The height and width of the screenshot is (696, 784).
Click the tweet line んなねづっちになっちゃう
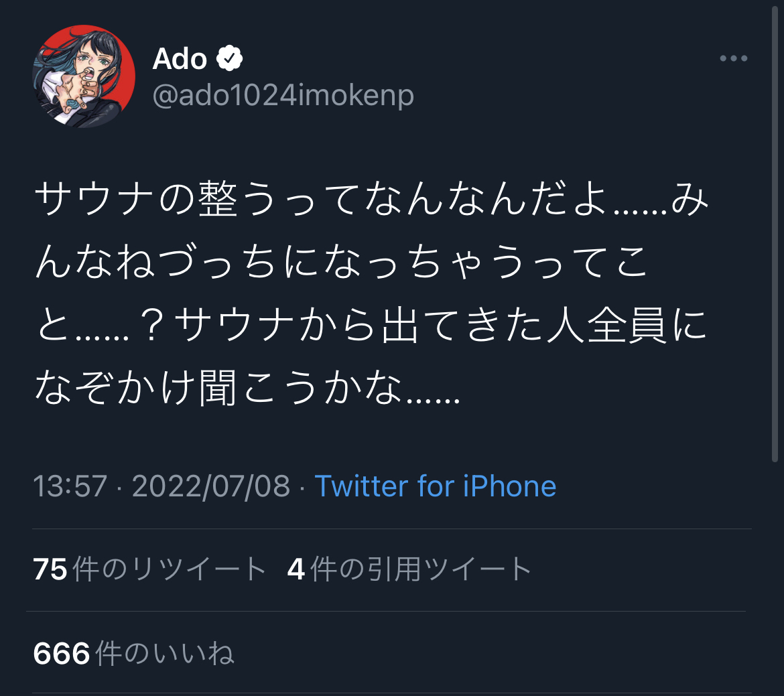point(341,262)
